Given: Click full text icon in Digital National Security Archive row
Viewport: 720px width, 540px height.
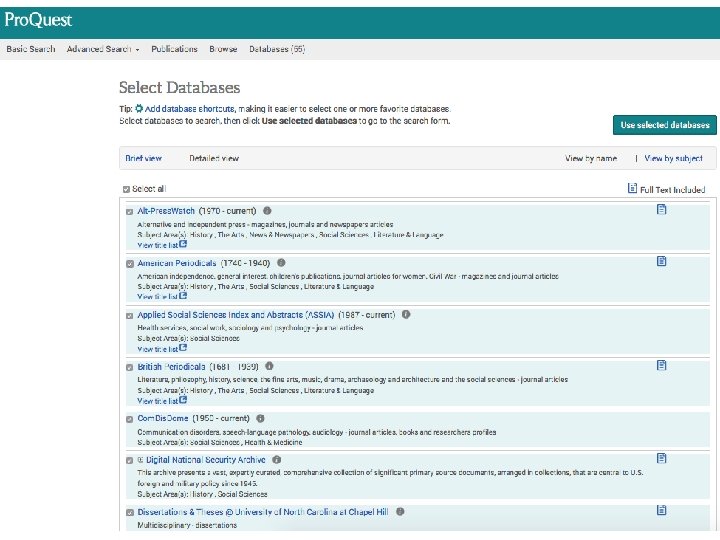Looking at the screenshot, I should 661,458.
